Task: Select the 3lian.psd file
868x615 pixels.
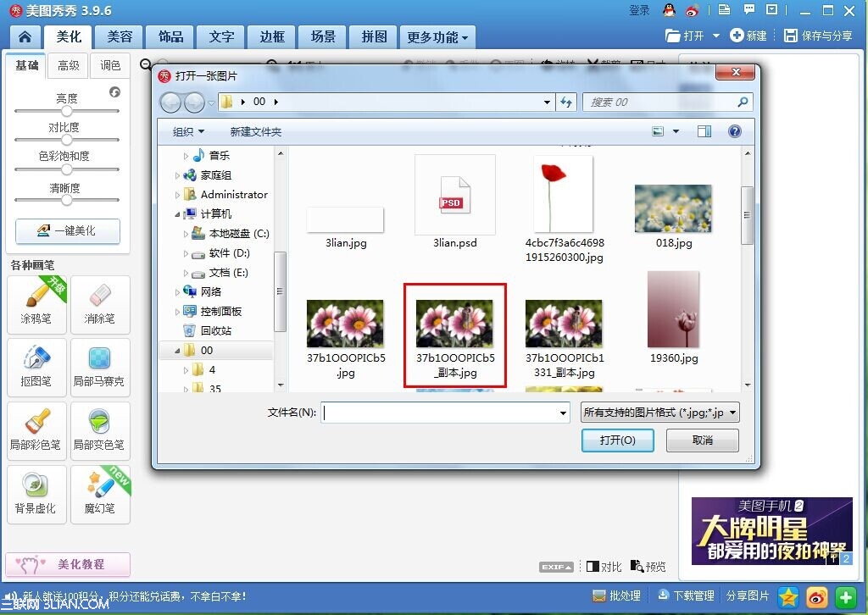Action: pyautogui.click(x=455, y=202)
